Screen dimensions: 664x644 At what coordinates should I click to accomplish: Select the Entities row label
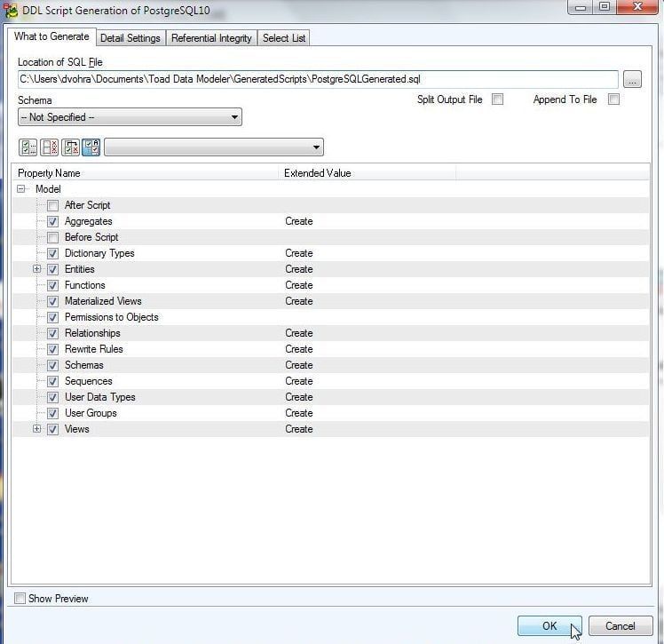point(80,269)
